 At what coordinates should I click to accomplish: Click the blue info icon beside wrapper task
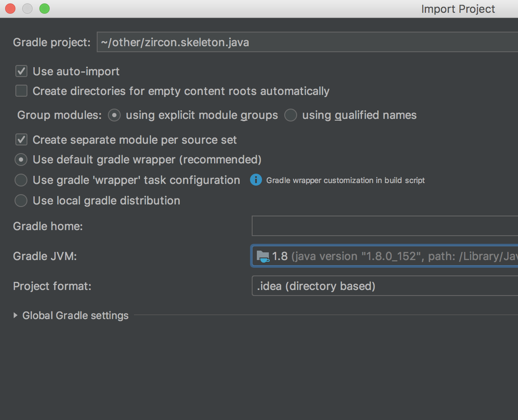256,180
